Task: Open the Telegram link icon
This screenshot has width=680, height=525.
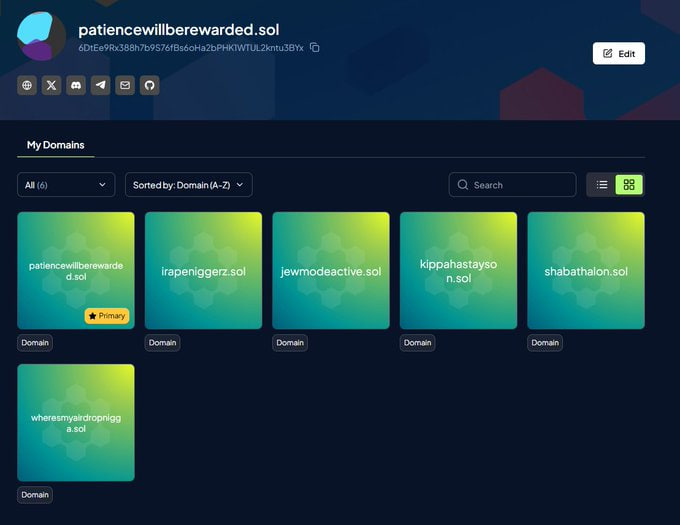Action: [100, 85]
